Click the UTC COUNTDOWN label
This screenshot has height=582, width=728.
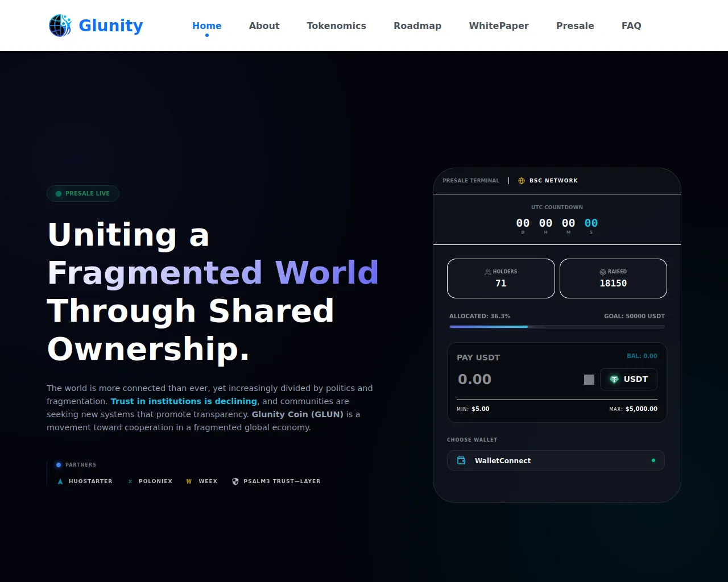tap(557, 207)
